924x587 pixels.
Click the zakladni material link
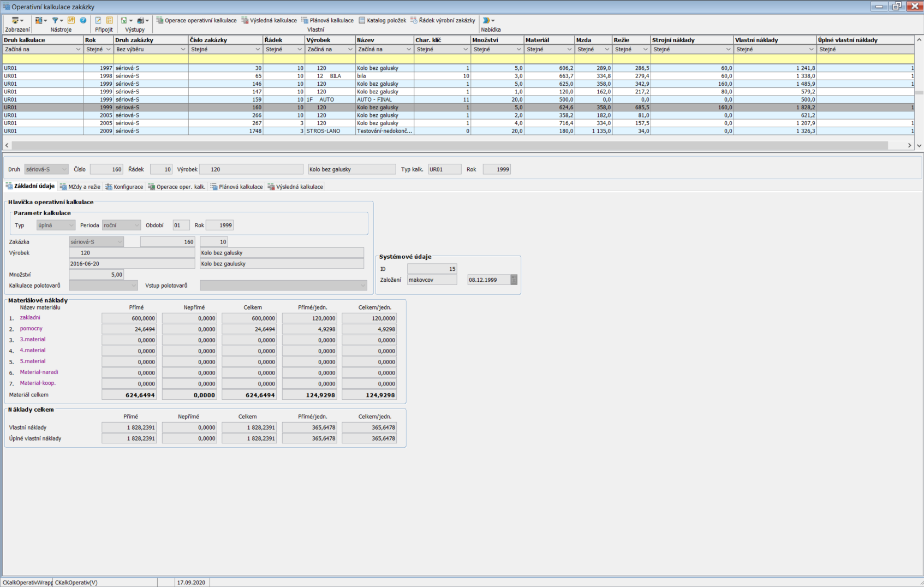coord(30,318)
